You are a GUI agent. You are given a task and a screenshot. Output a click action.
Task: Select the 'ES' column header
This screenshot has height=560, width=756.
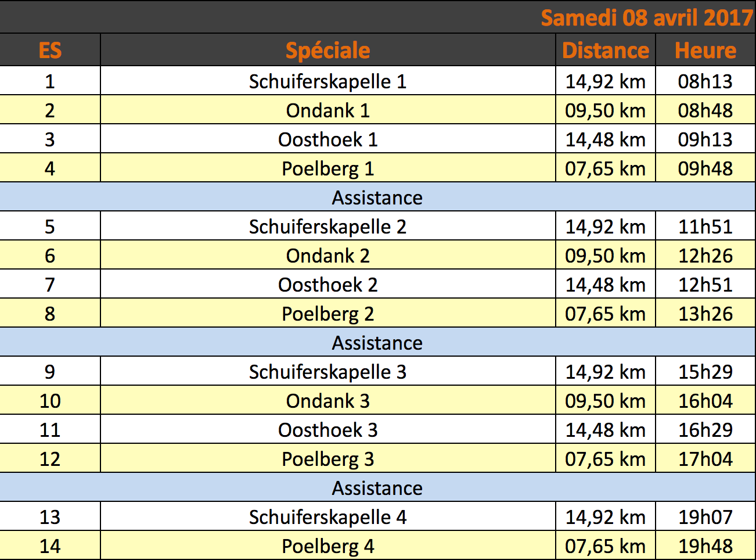pos(50,50)
